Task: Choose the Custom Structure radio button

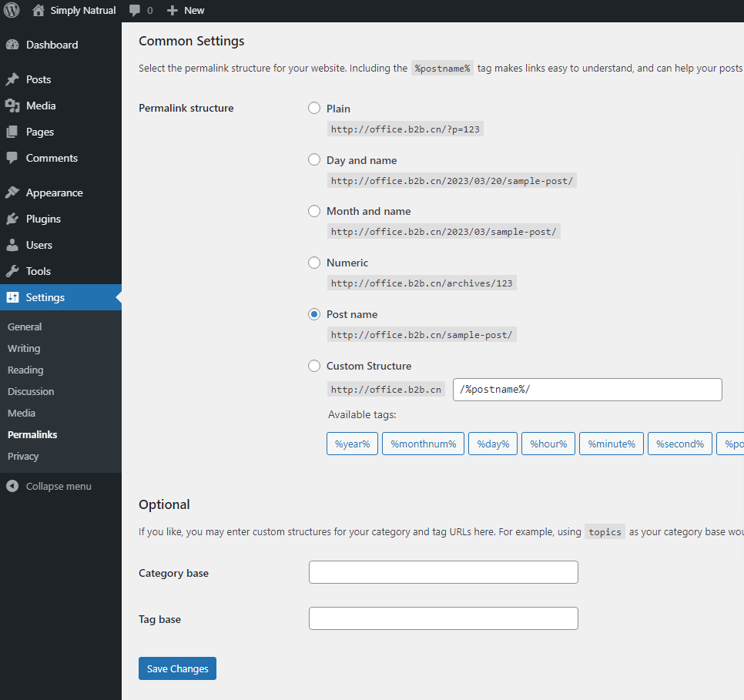Action: coord(314,366)
